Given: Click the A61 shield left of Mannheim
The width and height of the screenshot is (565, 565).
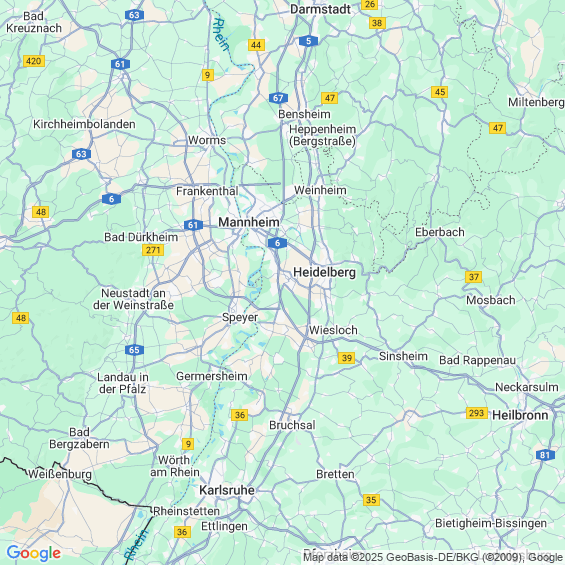Looking at the screenshot, I should [x=193, y=225].
